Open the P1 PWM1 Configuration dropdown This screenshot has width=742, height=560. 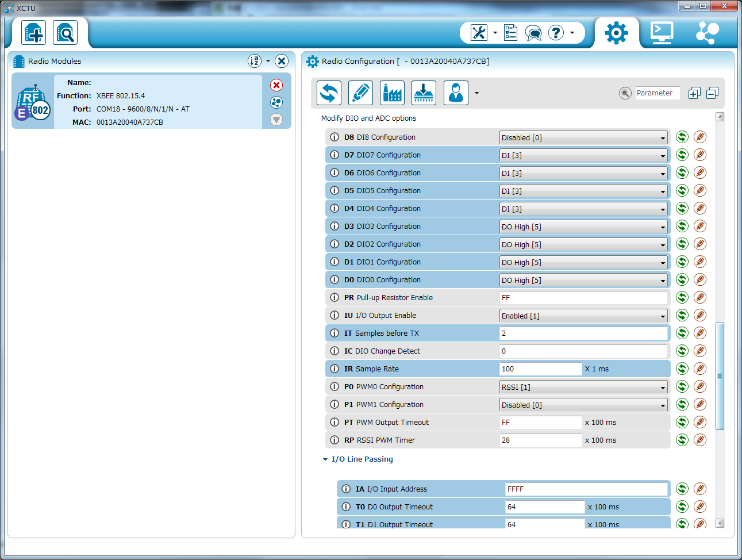[583, 405]
